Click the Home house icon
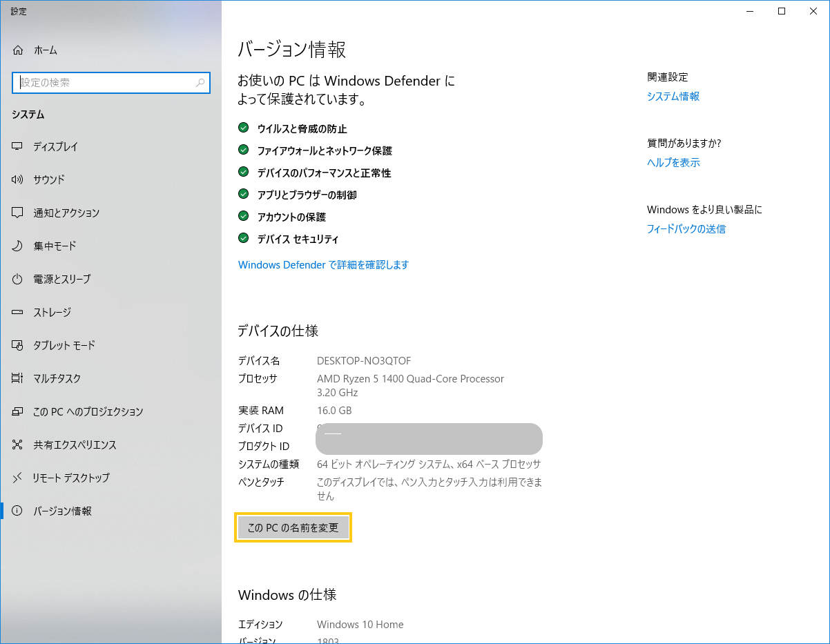Image resolution: width=830 pixels, height=644 pixels. [18, 50]
